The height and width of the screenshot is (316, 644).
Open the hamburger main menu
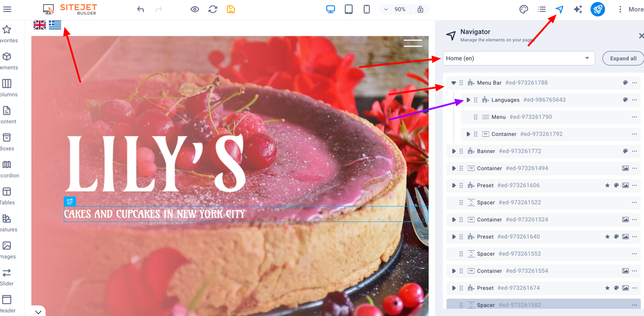point(7,9)
